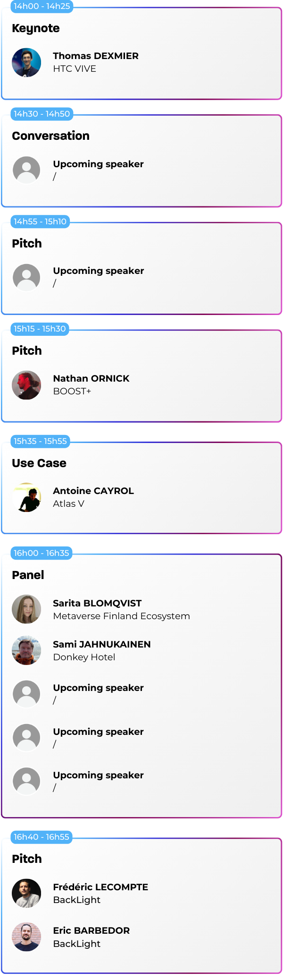Click the Panel session title
The height and width of the screenshot is (980, 283).
(x=28, y=575)
